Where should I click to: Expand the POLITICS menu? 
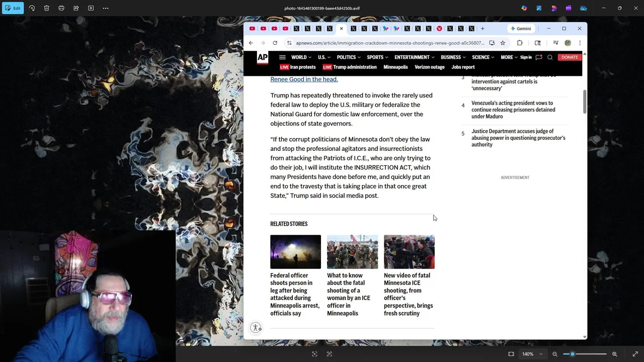tap(348, 57)
